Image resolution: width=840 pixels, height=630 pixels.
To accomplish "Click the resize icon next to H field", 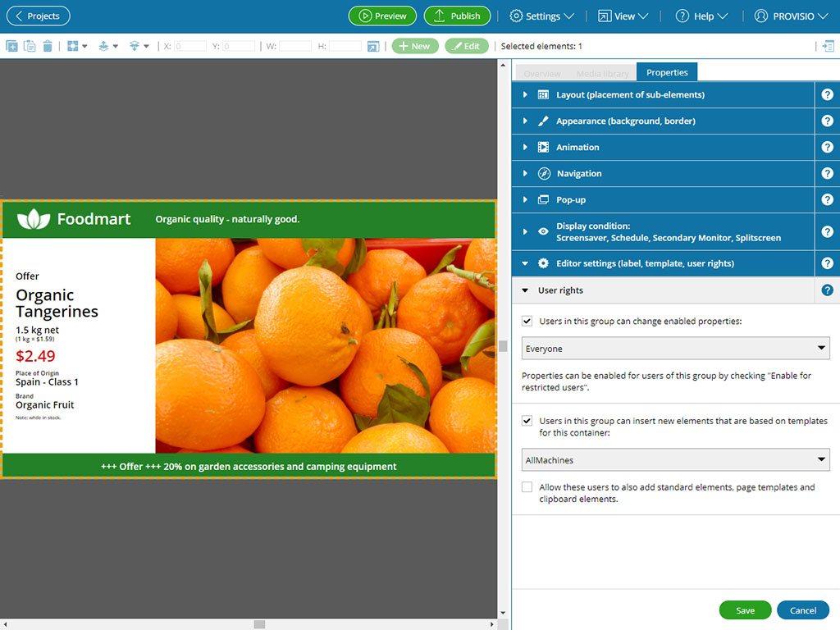I will 373,47.
